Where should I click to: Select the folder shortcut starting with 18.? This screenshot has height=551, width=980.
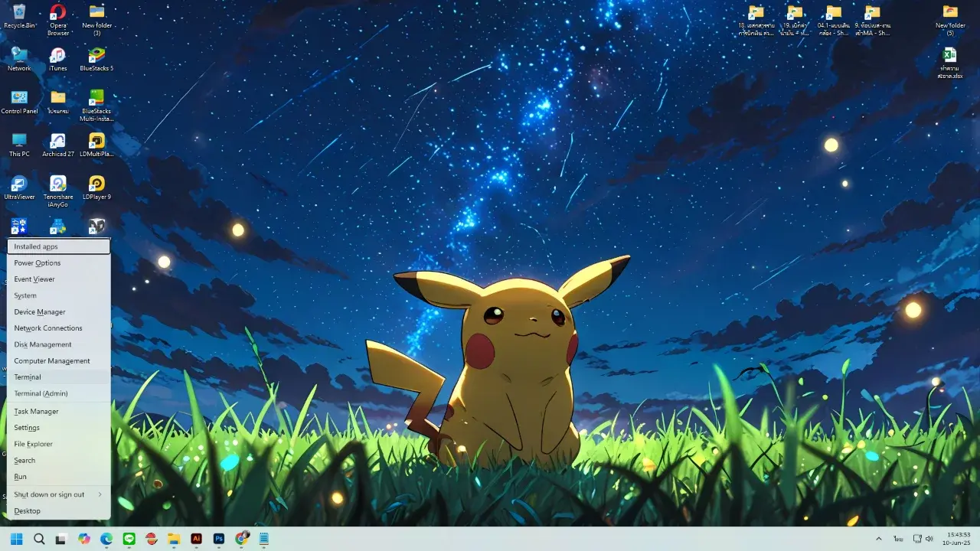coord(756,20)
